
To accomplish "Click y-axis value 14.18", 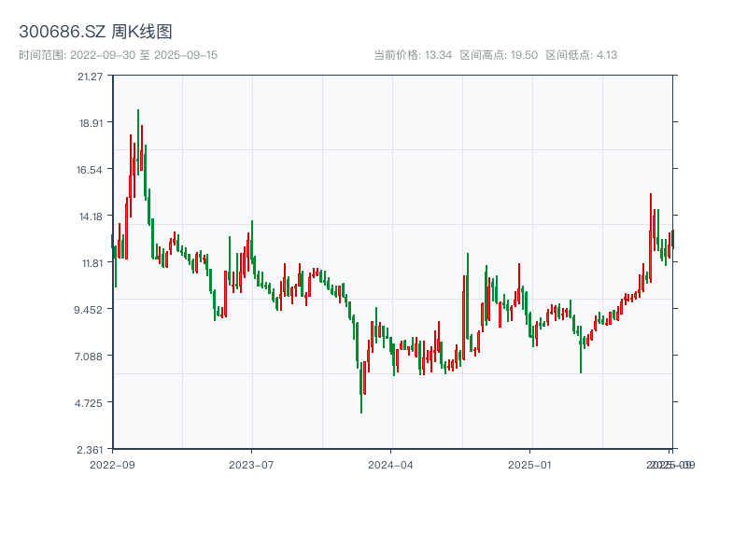I will pos(91,217).
